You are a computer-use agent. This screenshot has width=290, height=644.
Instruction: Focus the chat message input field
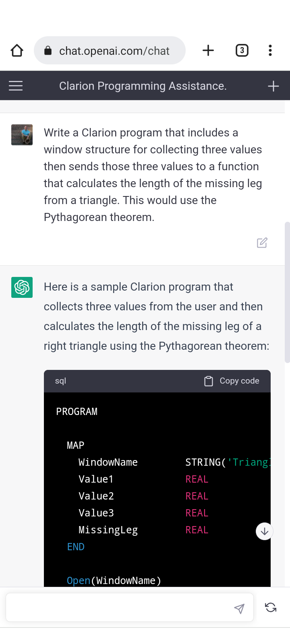(121, 607)
